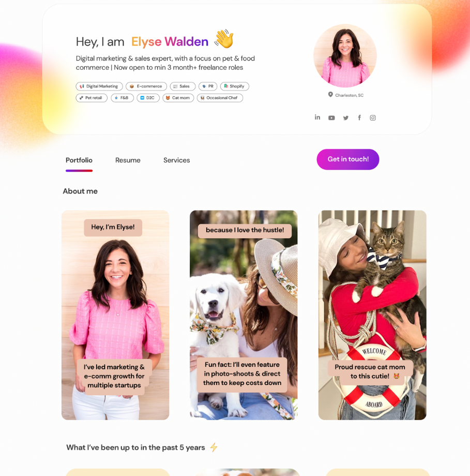
Task: Select the Digital Marketing tag
Action: point(99,86)
